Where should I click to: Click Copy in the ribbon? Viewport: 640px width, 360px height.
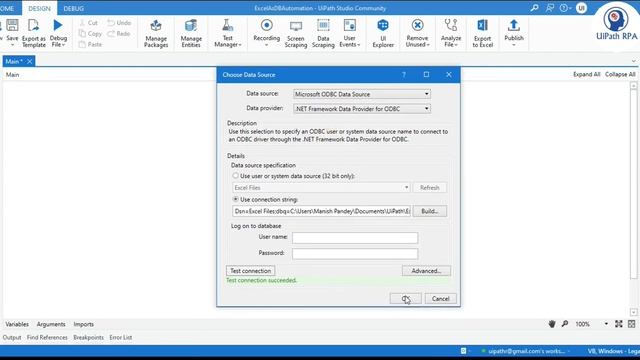coord(90,33)
